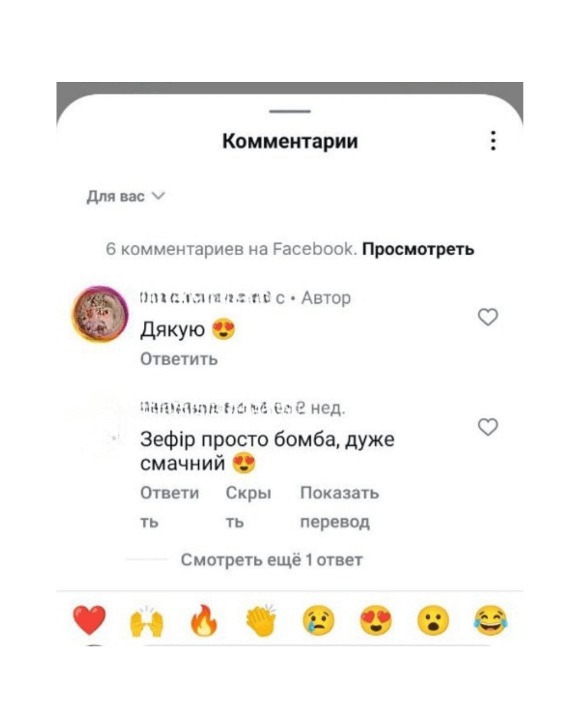
Task: Expand the "Для вас" sorting dropdown
Action: click(126, 196)
